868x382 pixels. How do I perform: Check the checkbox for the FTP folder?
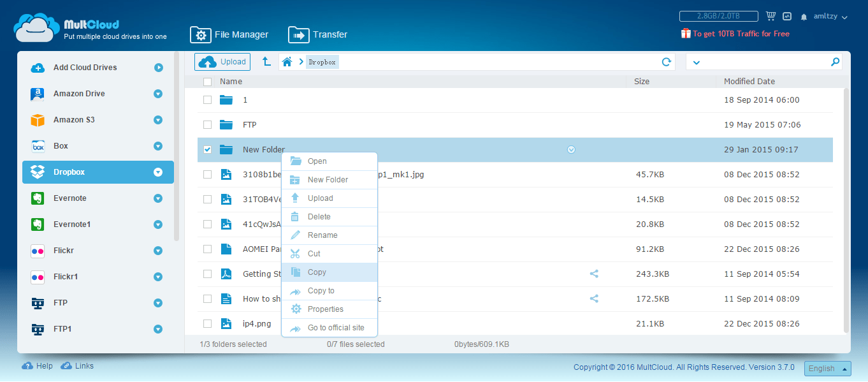207,124
